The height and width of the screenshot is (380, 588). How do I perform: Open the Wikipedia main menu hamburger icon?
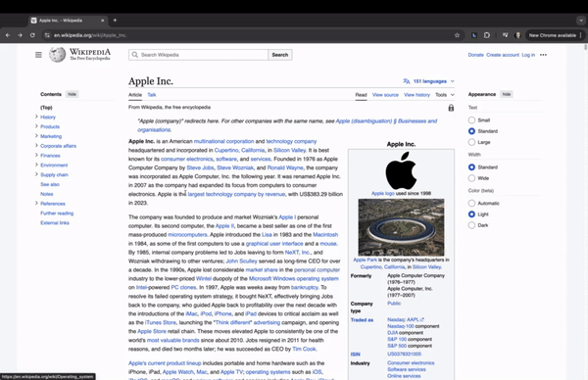[38, 55]
